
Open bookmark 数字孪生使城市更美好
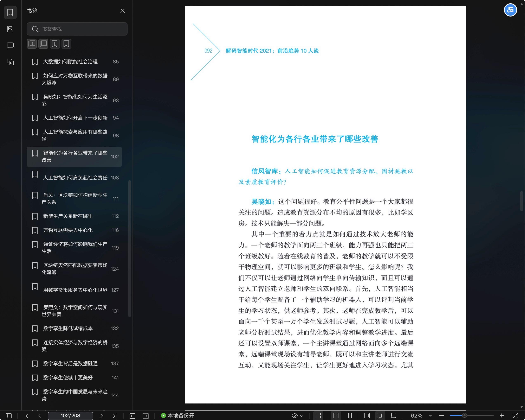[x=74, y=378]
